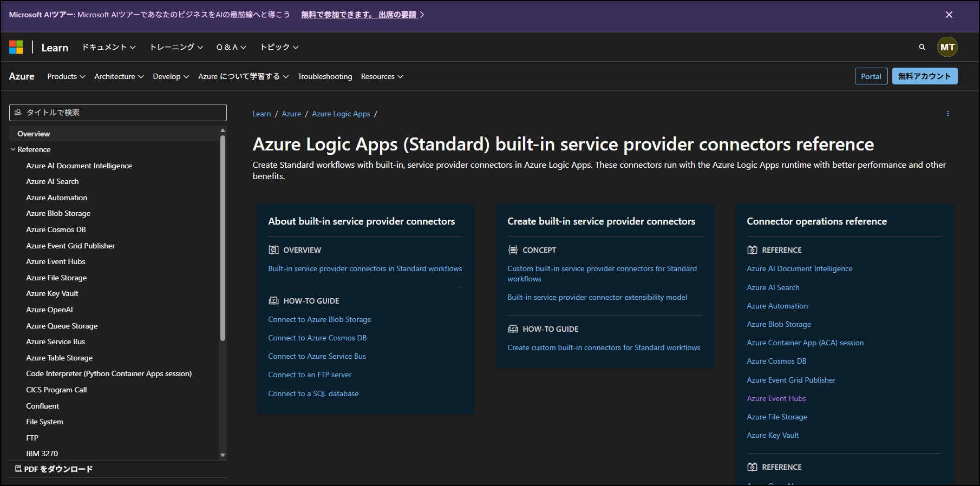The image size is (980, 486).
Task: Click the Azure Logic Apps breadcrumb
Action: (341, 114)
